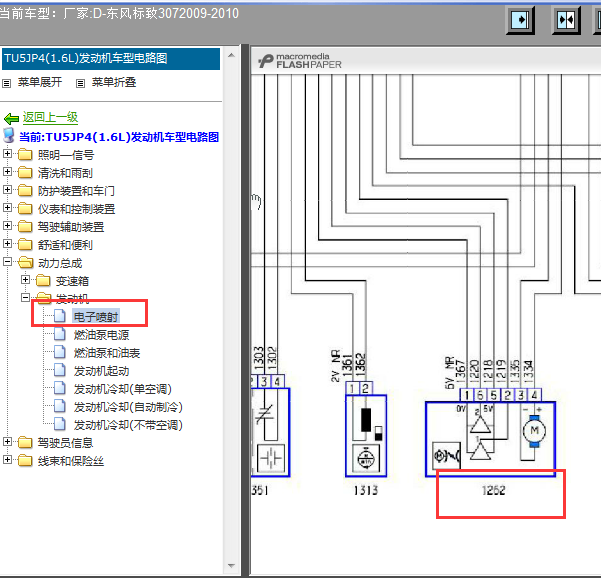Select 燃油泵和油表 in the tree

(x=107, y=353)
